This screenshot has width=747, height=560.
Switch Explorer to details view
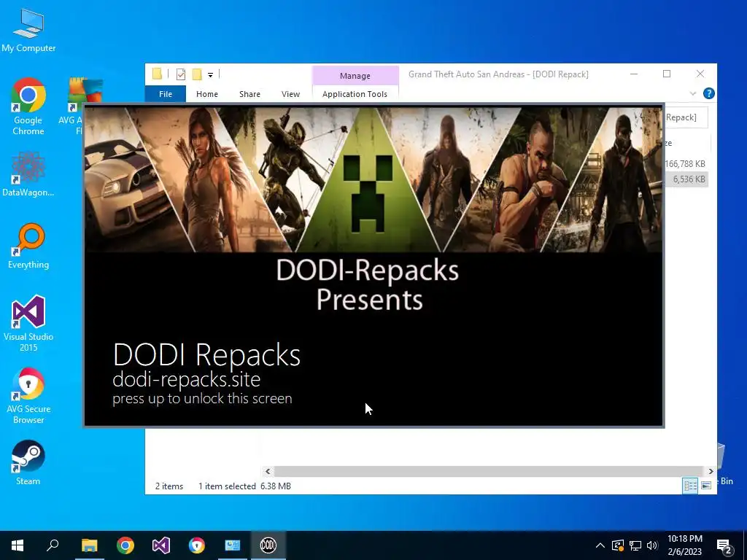[x=690, y=485]
